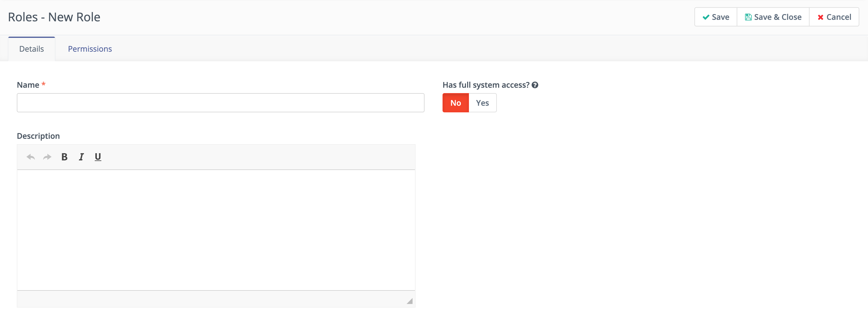Select No for full system access
Viewport: 868px width, 328px height.
(x=455, y=103)
